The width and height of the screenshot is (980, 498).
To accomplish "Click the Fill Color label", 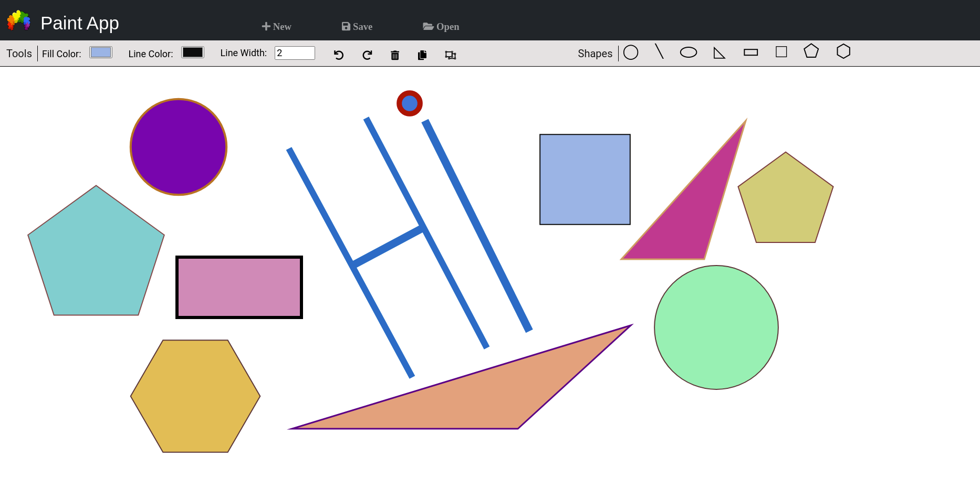I will (x=61, y=54).
